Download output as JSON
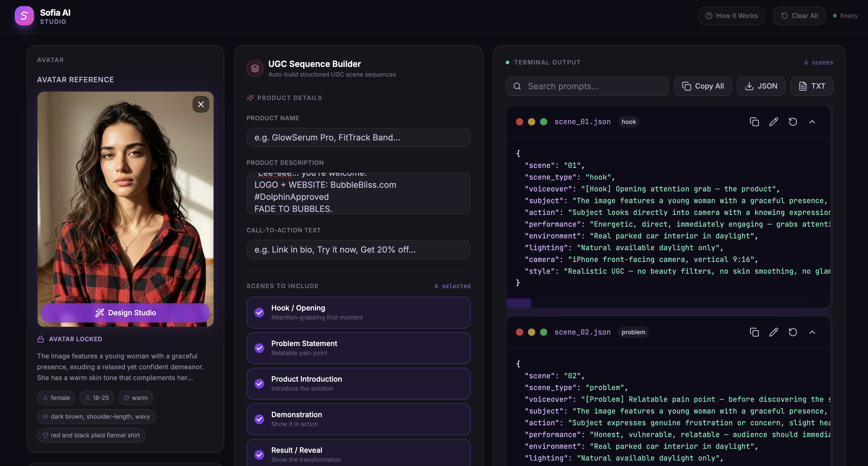The image size is (868, 466). (761, 86)
